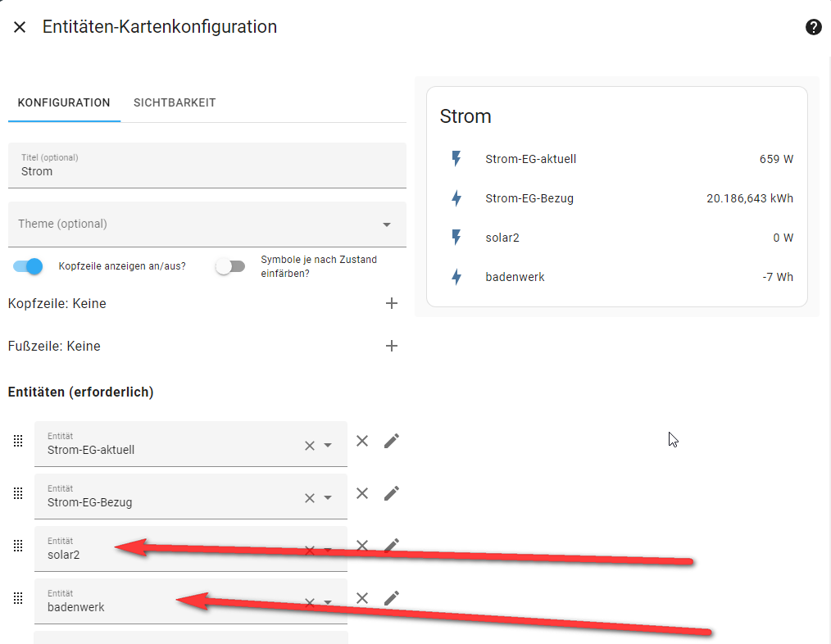Click the Strom card title in preview

pyautogui.click(x=465, y=116)
